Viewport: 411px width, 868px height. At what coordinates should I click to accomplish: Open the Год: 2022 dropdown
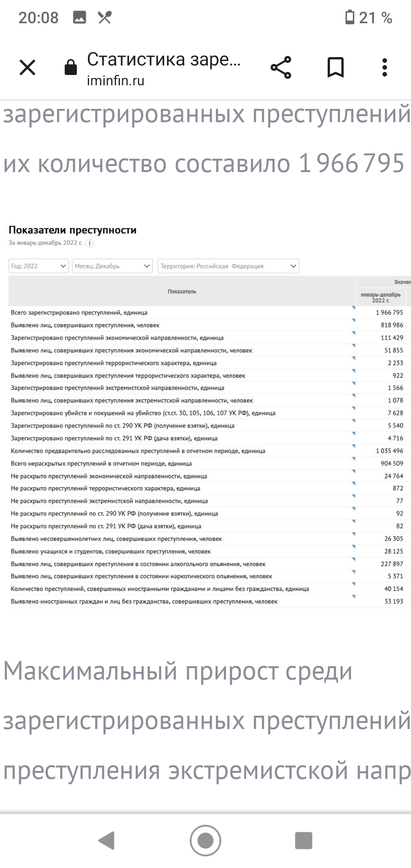(38, 266)
